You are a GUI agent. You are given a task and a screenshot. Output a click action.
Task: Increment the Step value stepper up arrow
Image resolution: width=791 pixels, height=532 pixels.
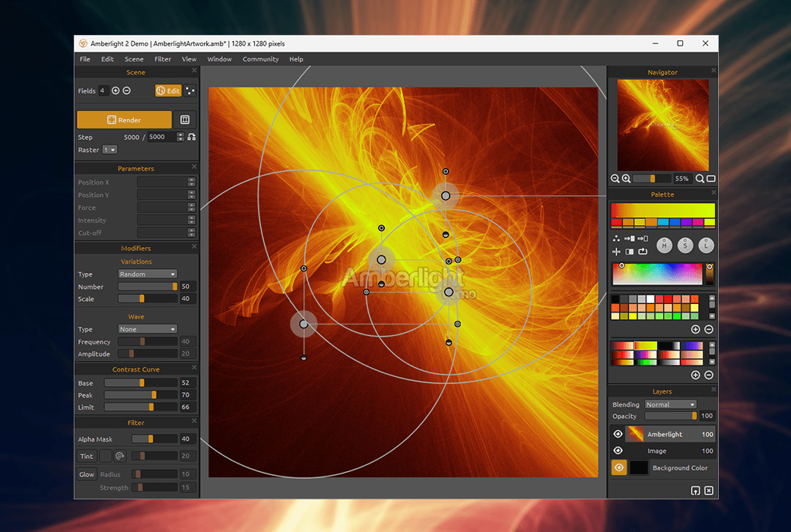180,135
